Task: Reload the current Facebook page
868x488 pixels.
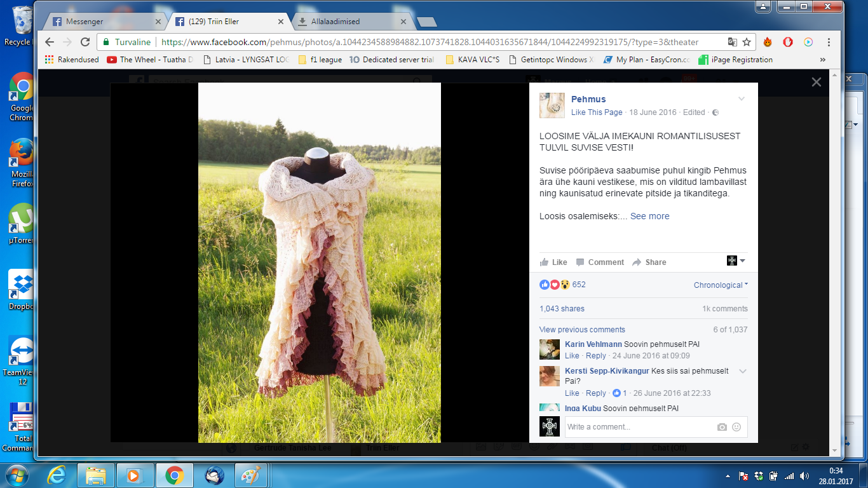Action: [85, 42]
